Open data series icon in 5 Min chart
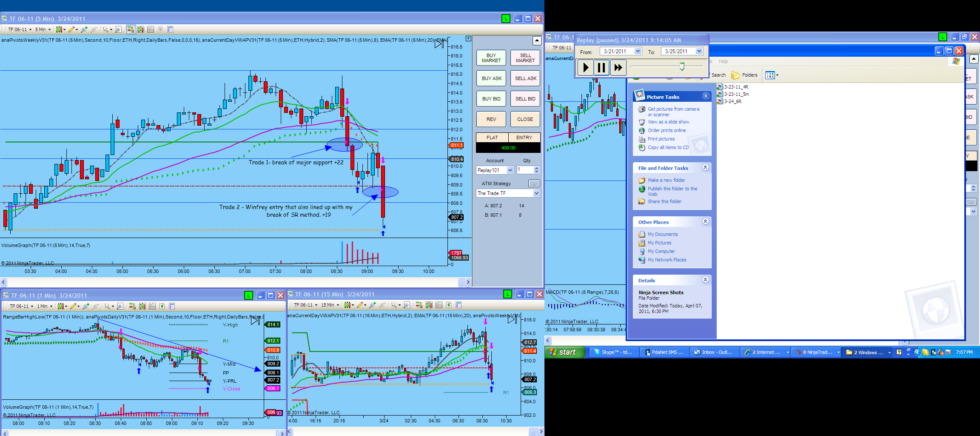The image size is (980, 436). [x=141, y=29]
